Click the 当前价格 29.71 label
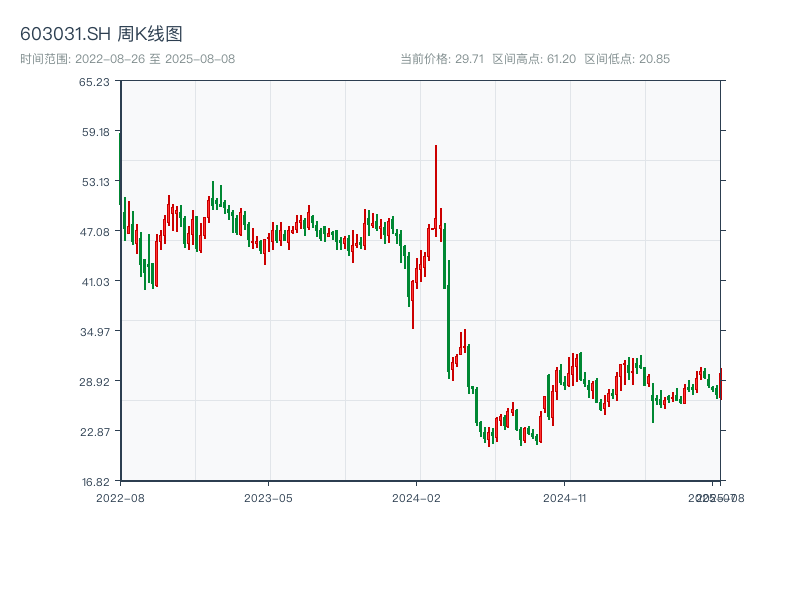 point(441,59)
